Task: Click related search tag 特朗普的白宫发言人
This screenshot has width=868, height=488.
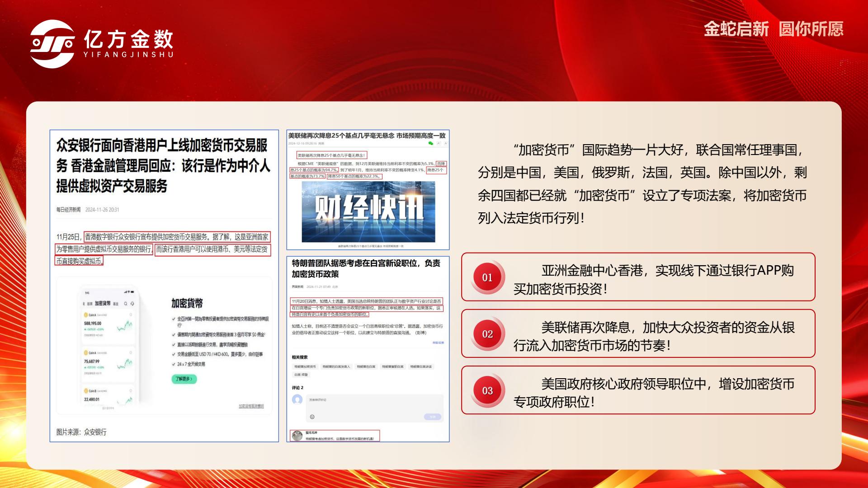Action: (x=336, y=366)
